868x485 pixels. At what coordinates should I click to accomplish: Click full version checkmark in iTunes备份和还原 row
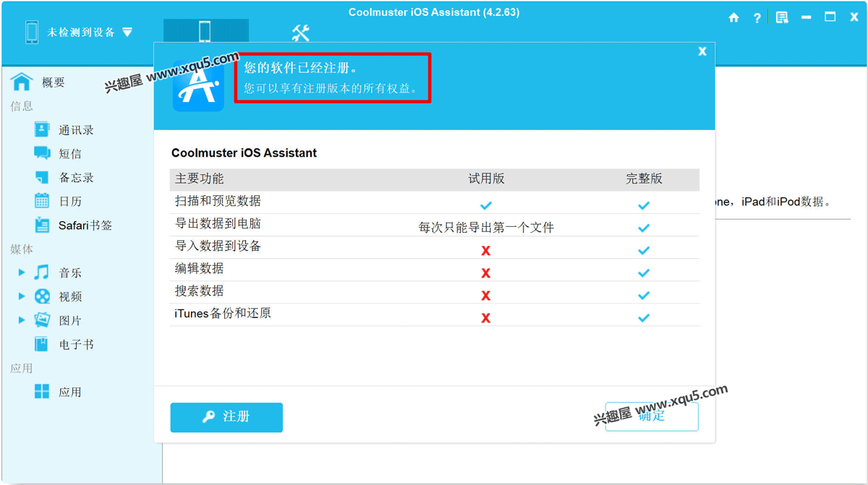(x=644, y=318)
